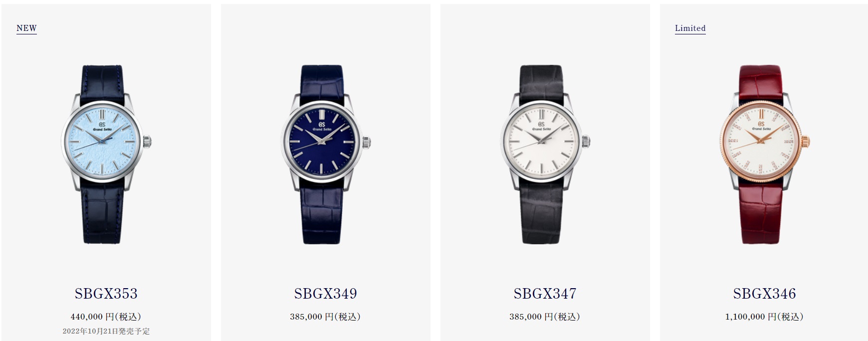Click the NEW label on first card

(26, 28)
